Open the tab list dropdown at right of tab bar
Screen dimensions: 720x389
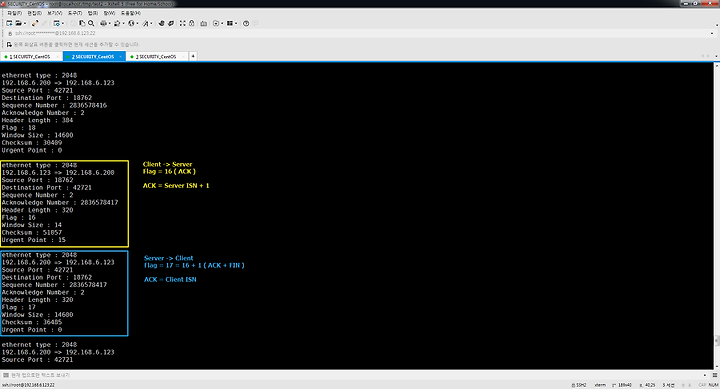[716, 56]
